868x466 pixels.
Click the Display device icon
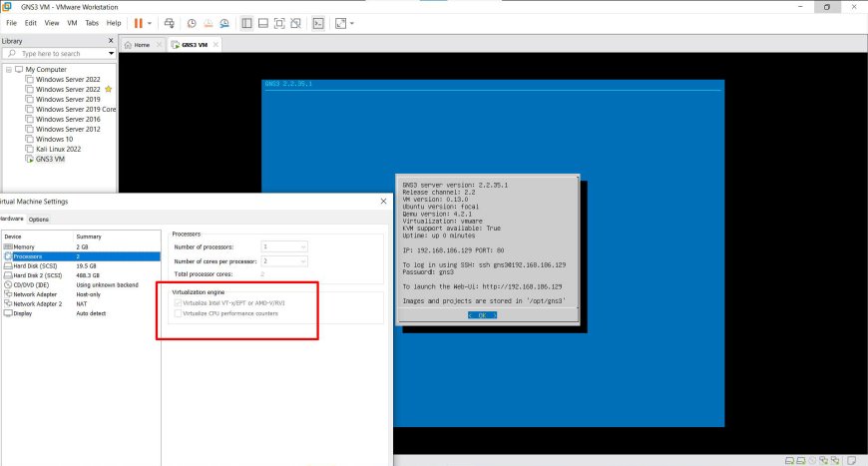[x=8, y=313]
